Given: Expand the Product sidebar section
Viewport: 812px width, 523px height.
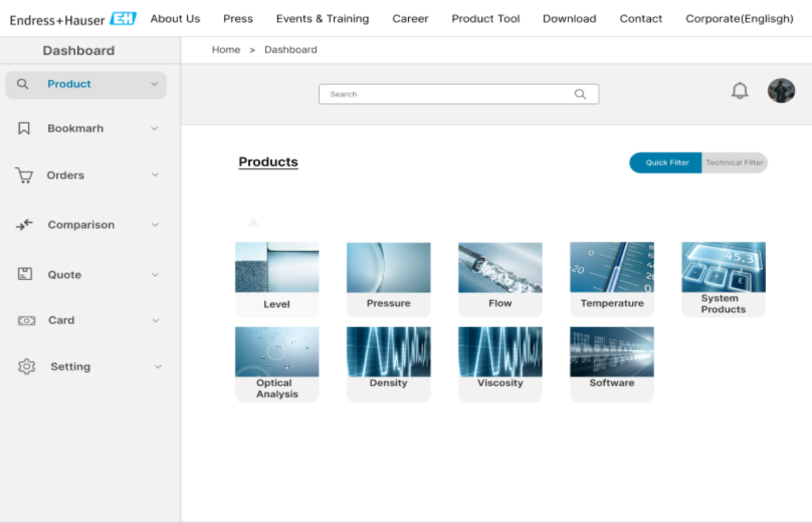Looking at the screenshot, I should click(x=155, y=84).
